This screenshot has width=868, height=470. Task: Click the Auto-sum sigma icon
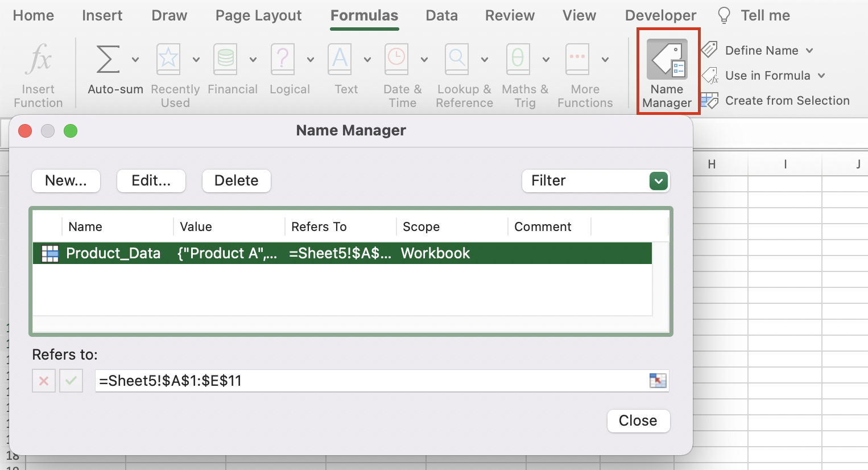108,59
